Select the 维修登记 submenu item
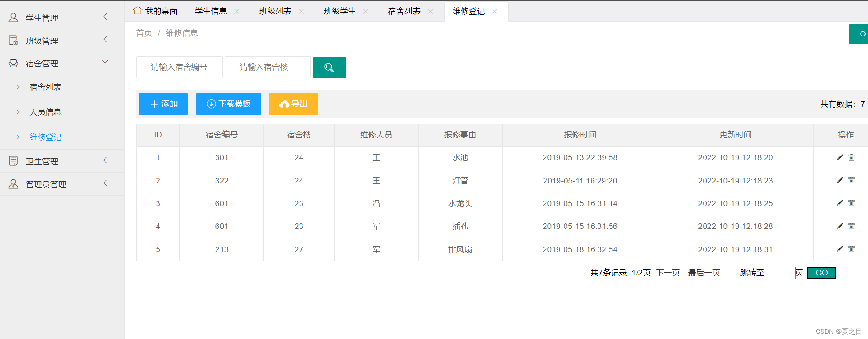The width and height of the screenshot is (868, 339). click(x=45, y=137)
